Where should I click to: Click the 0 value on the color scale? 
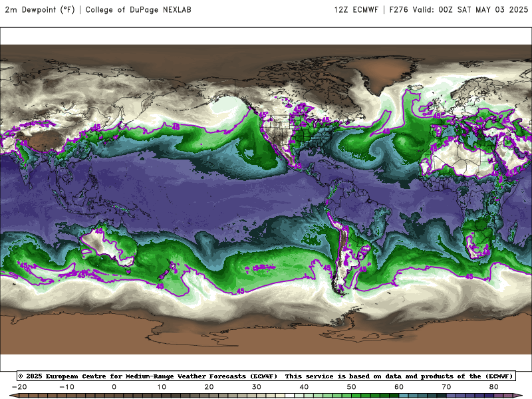click(114, 387)
